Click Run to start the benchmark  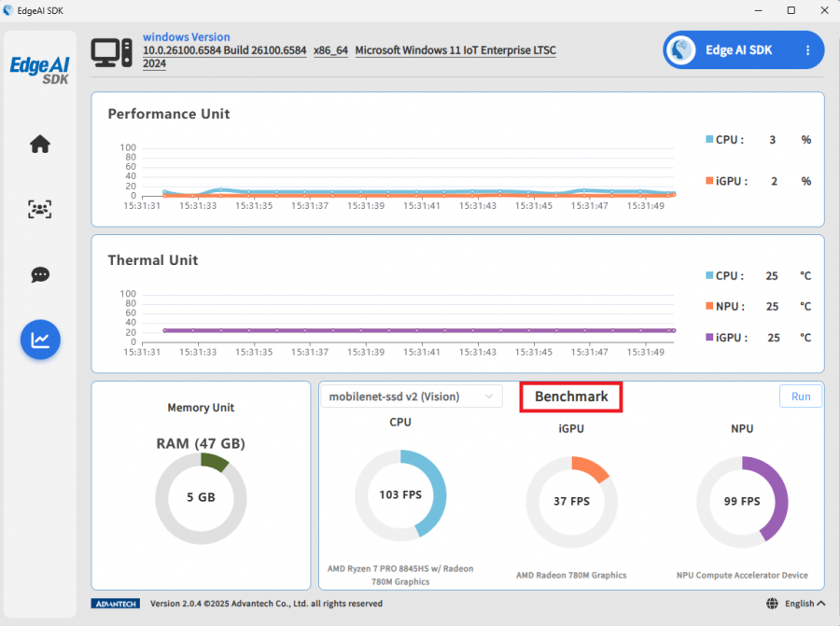coord(800,396)
